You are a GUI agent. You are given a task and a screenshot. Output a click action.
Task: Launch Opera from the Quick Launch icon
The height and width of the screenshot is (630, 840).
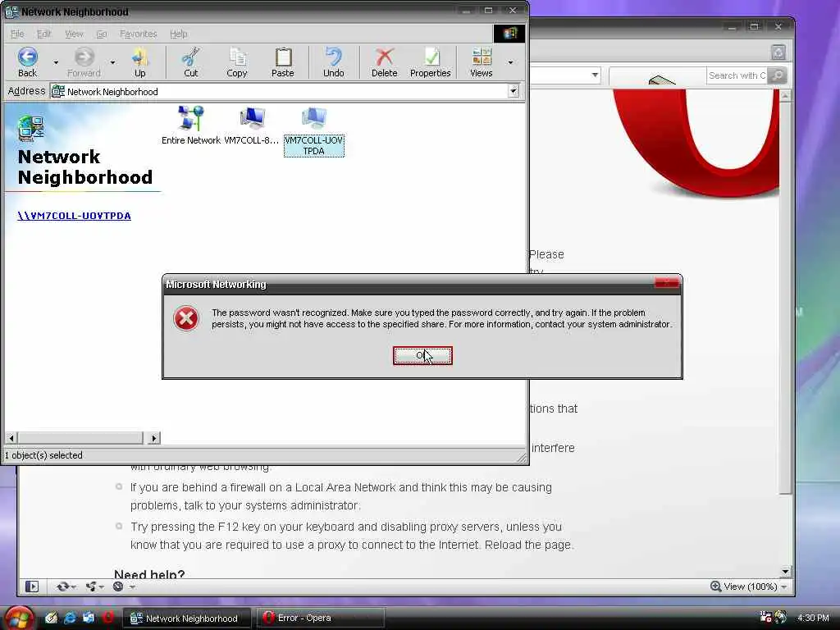[x=108, y=618]
